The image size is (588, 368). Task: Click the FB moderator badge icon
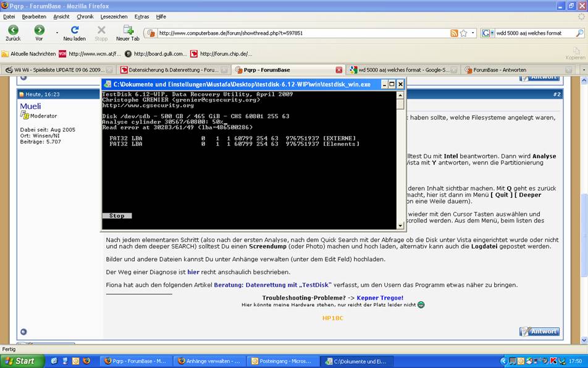(25, 115)
